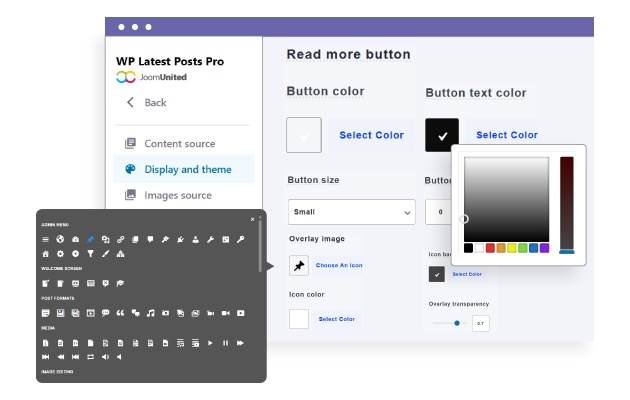Click Choose An Icon link

339,265
